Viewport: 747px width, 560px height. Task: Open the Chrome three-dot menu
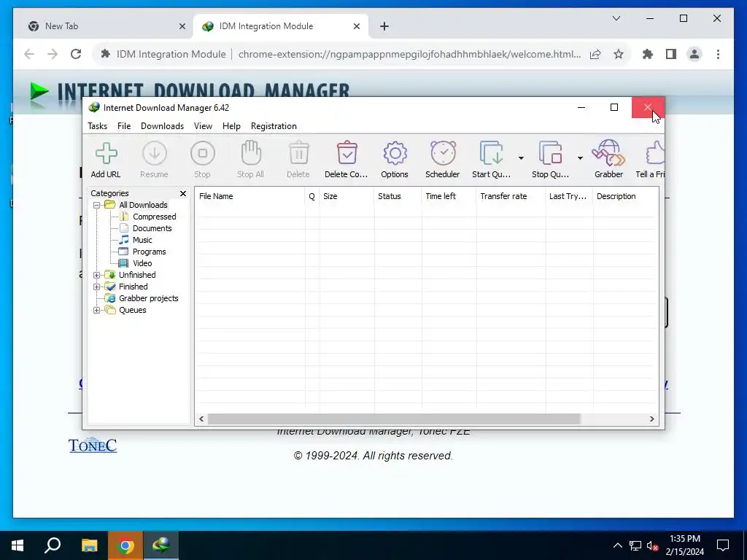(x=718, y=54)
